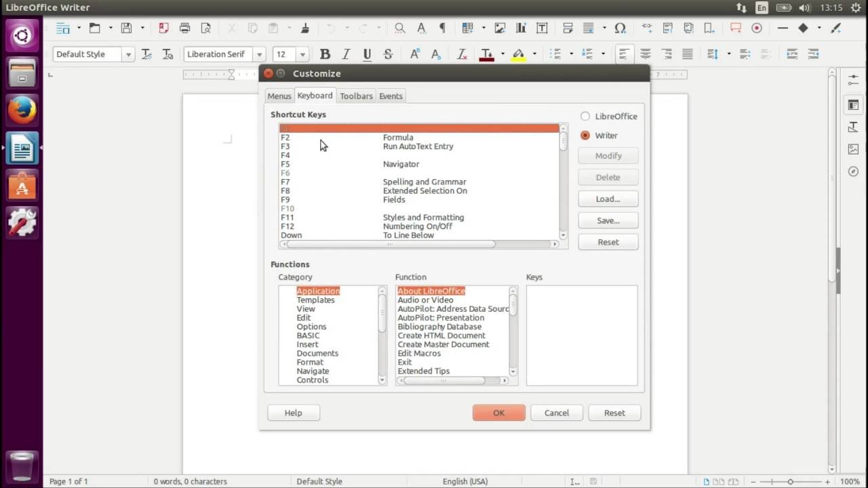Open the insert table dropdown arrow
The width and height of the screenshot is (868, 488).
(482, 28)
